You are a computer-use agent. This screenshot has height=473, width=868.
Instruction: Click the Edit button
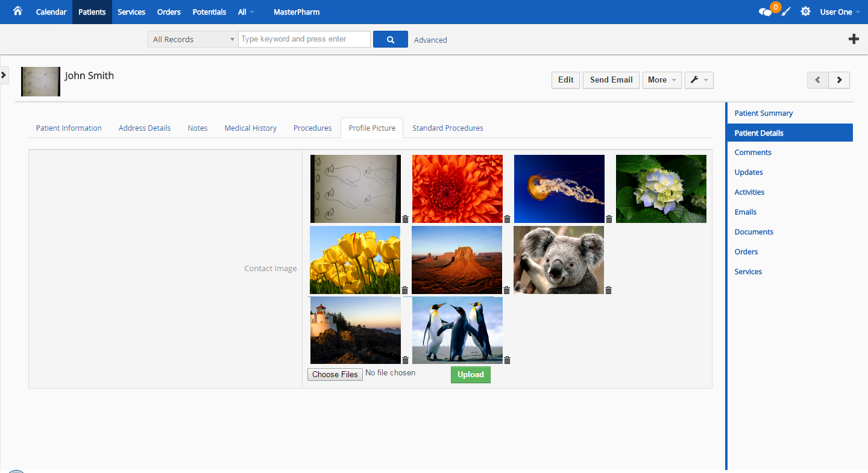pyautogui.click(x=565, y=80)
